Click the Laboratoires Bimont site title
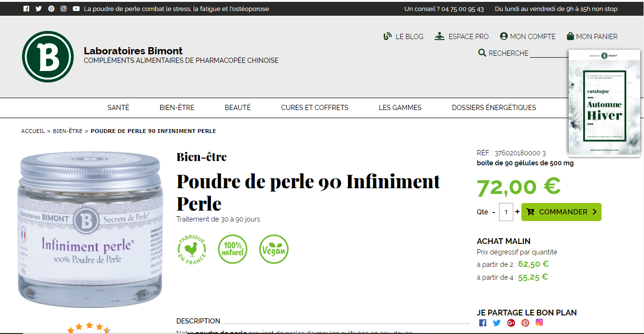This screenshot has height=334, width=644. [133, 51]
